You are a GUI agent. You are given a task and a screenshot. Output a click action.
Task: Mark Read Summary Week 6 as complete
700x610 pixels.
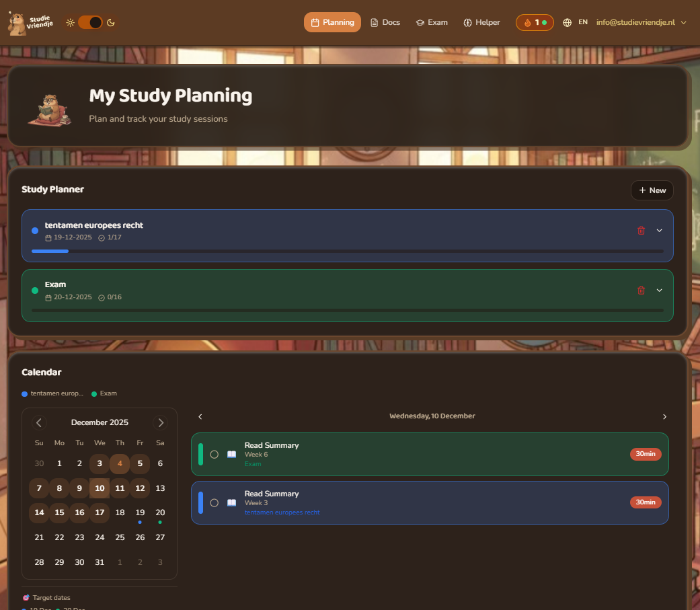(214, 454)
